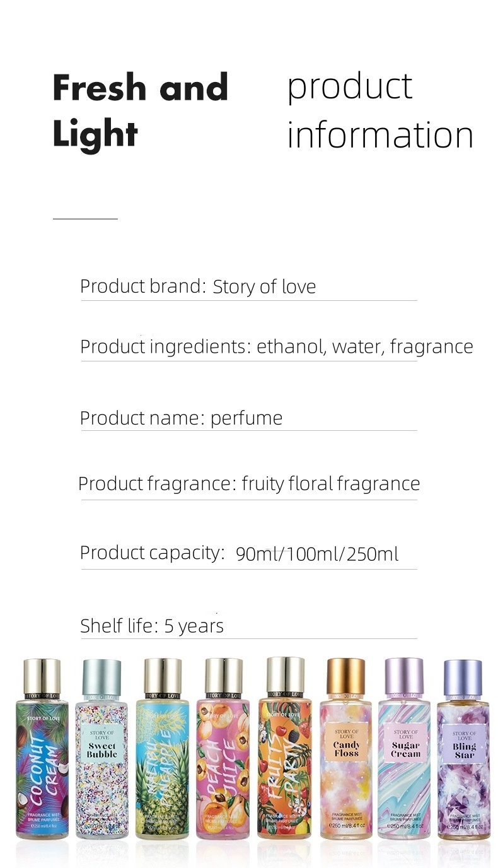This screenshot has height=868, width=498.
Task: Click the "Product capacity:" label
Action: [152, 553]
